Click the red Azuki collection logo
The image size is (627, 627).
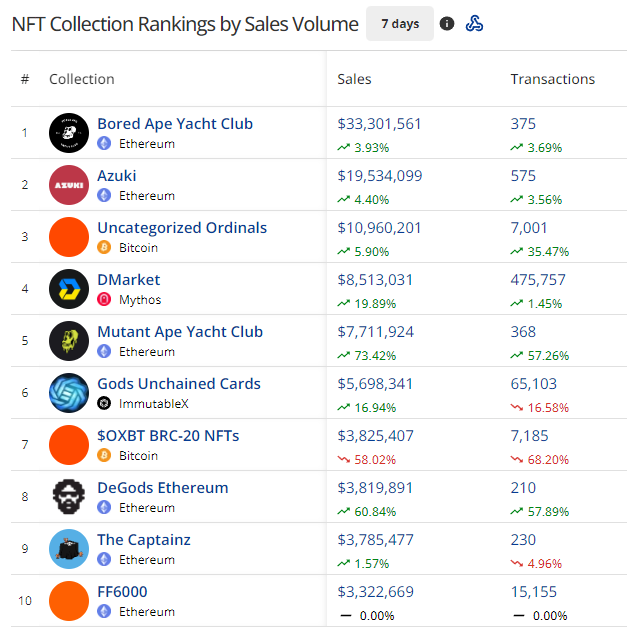(69, 185)
